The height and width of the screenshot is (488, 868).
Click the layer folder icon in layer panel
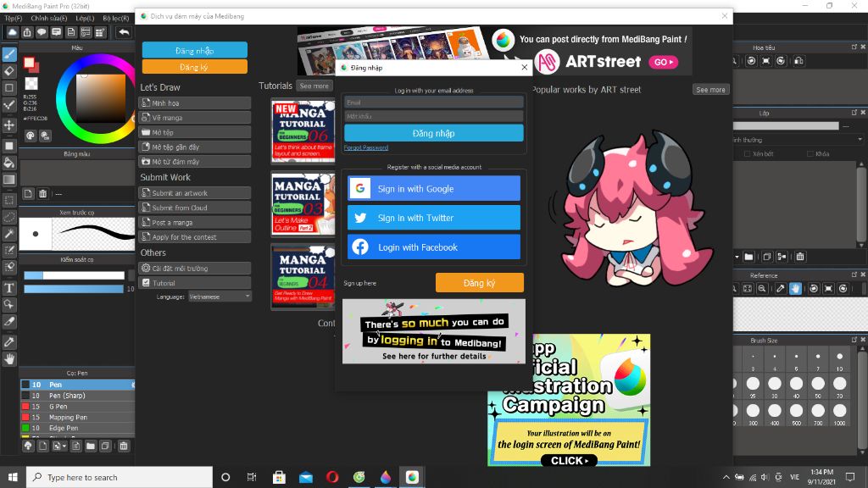click(x=749, y=257)
